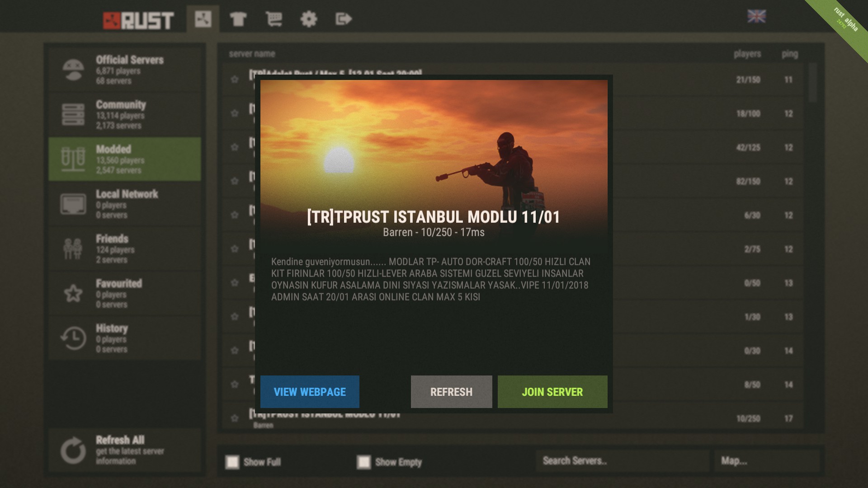The height and width of the screenshot is (488, 868).
Task: Favourite the server with 18/100 players
Action: click(x=235, y=113)
